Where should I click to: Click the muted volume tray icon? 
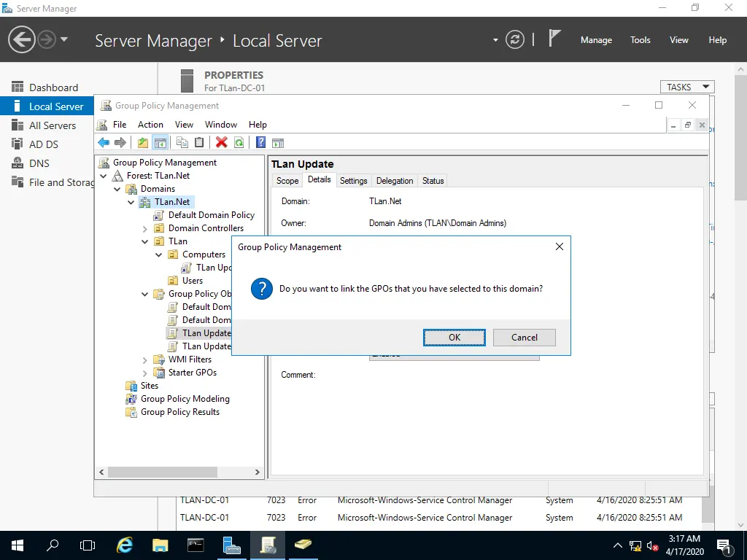pos(652,545)
